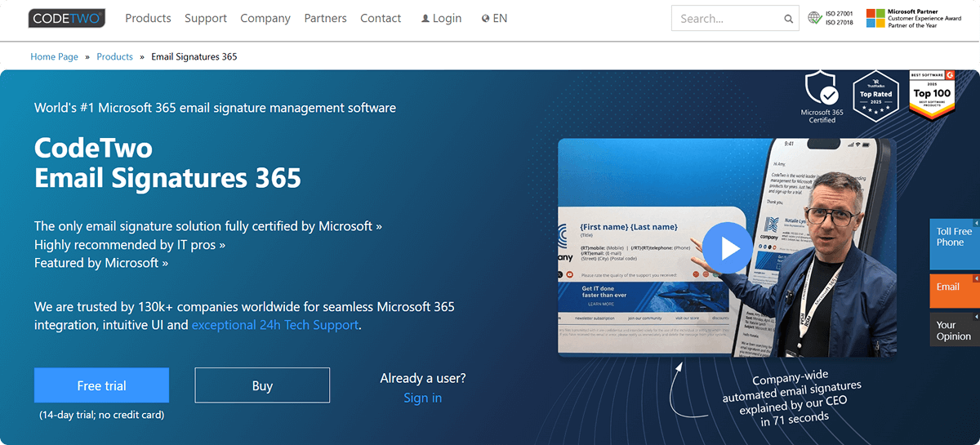Viewport: 980px width, 445px height.
Task: Click the Top Rated 2025 badge
Action: click(875, 96)
